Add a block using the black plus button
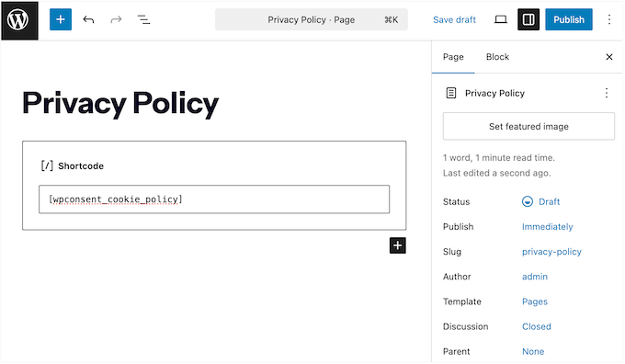 click(x=397, y=245)
